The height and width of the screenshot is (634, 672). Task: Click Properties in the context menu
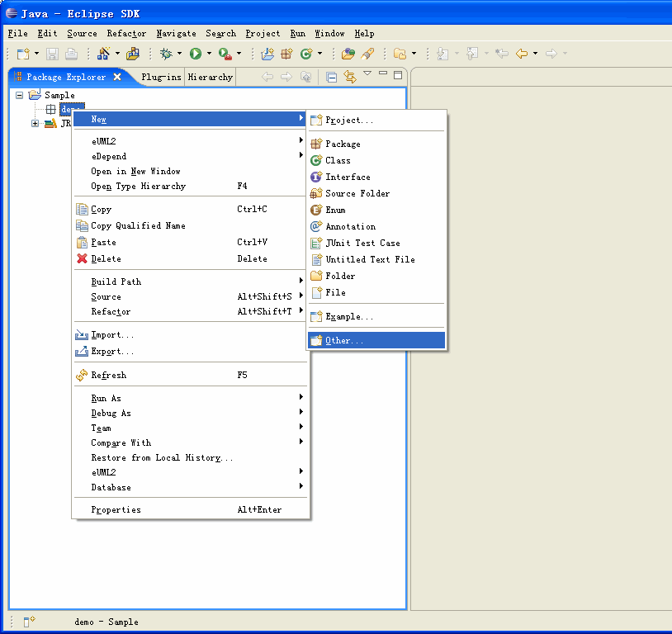click(x=190, y=509)
